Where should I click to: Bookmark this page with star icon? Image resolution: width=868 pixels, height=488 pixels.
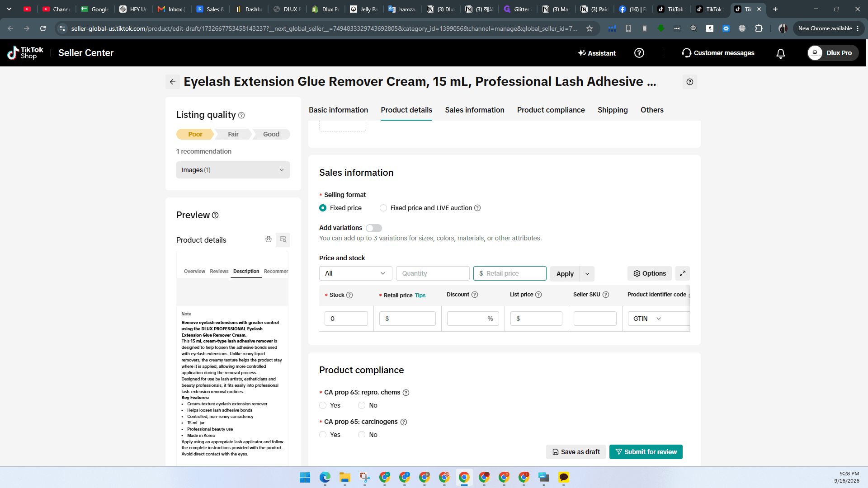590,28
